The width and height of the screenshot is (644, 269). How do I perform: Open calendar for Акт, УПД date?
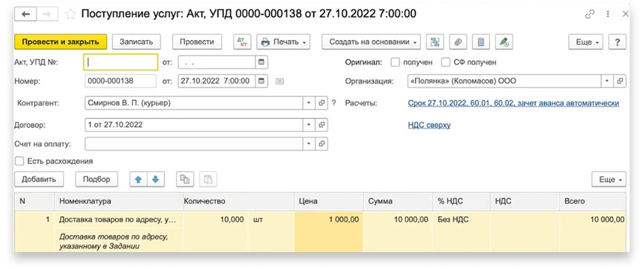tap(261, 62)
